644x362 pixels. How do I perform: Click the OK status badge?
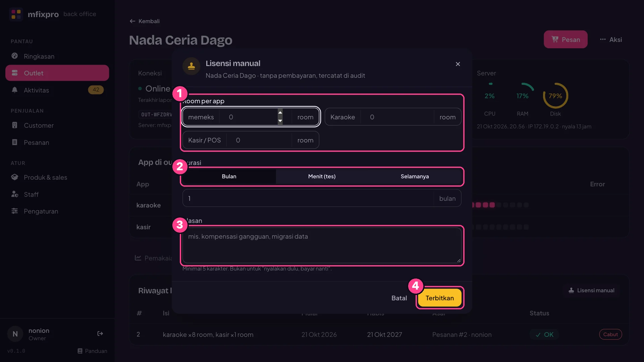(544, 335)
